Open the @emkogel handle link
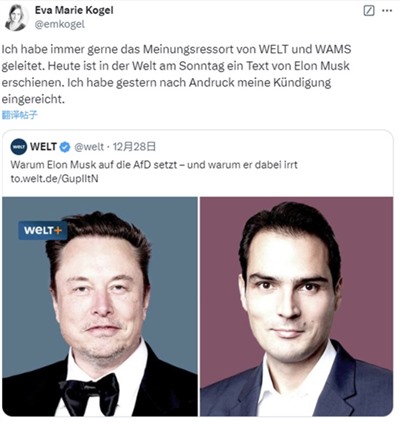The width and height of the screenshot is (400, 422). (60, 24)
